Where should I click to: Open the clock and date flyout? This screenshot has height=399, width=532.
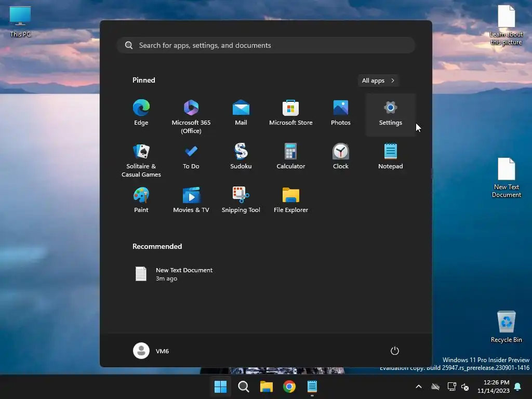click(x=494, y=387)
